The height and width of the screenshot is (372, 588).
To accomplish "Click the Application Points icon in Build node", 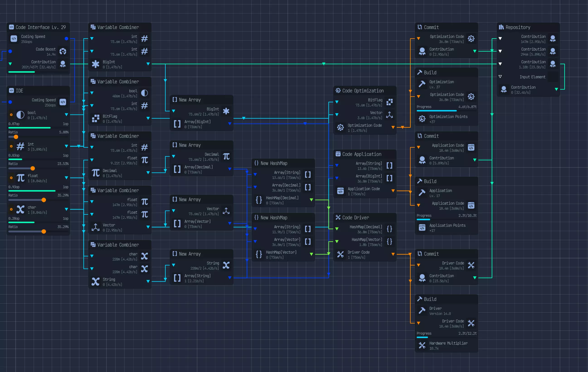I will 422,228.
